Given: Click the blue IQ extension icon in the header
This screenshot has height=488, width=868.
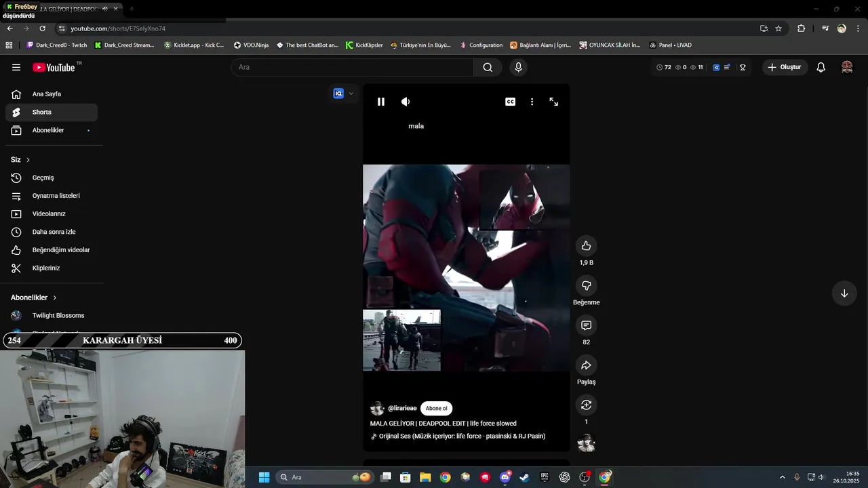Looking at the screenshot, I should [716, 67].
